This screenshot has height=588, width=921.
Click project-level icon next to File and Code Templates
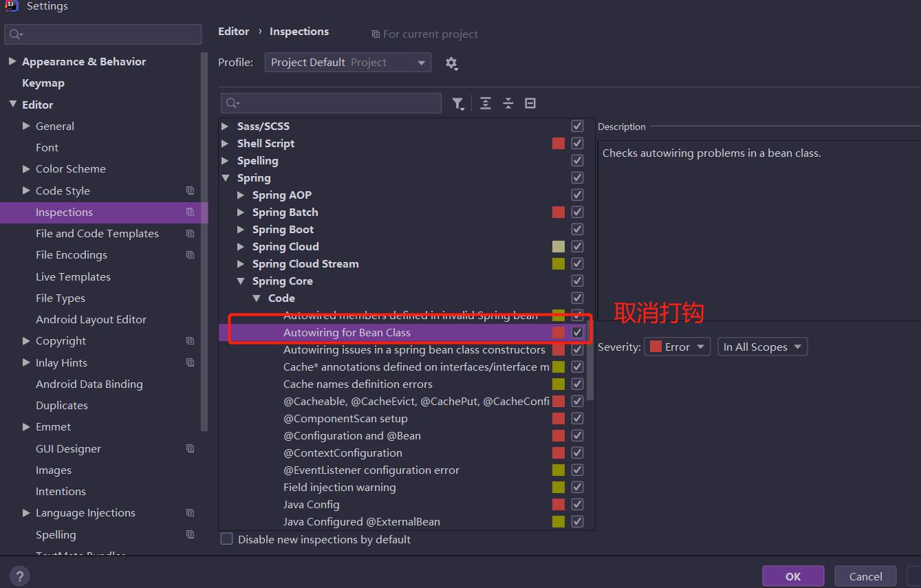[191, 234]
